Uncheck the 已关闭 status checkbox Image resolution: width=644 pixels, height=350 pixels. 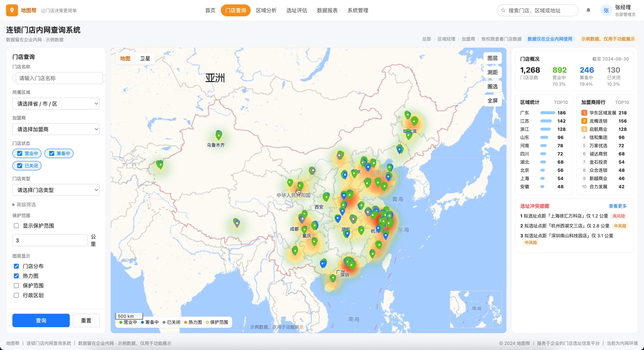(x=20, y=166)
